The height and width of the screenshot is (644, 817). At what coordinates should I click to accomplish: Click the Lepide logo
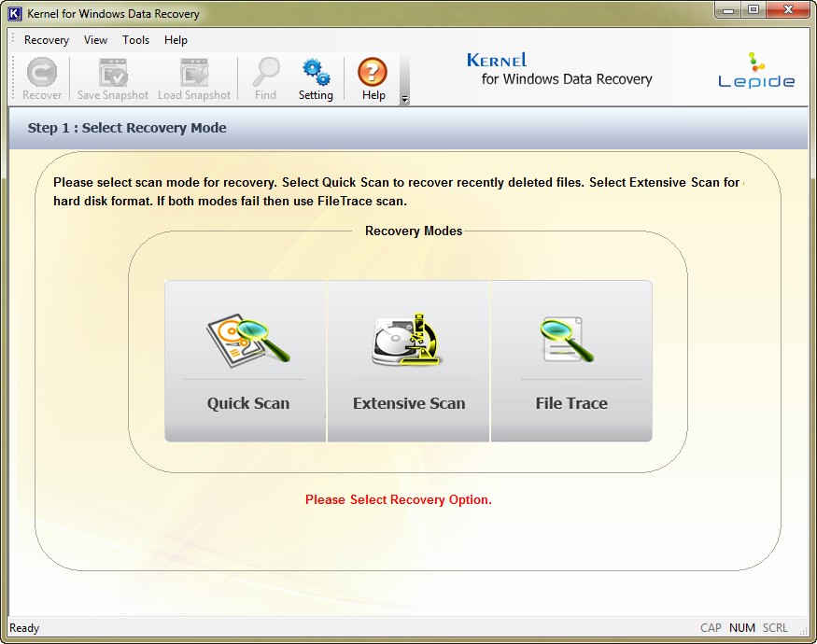click(x=756, y=70)
